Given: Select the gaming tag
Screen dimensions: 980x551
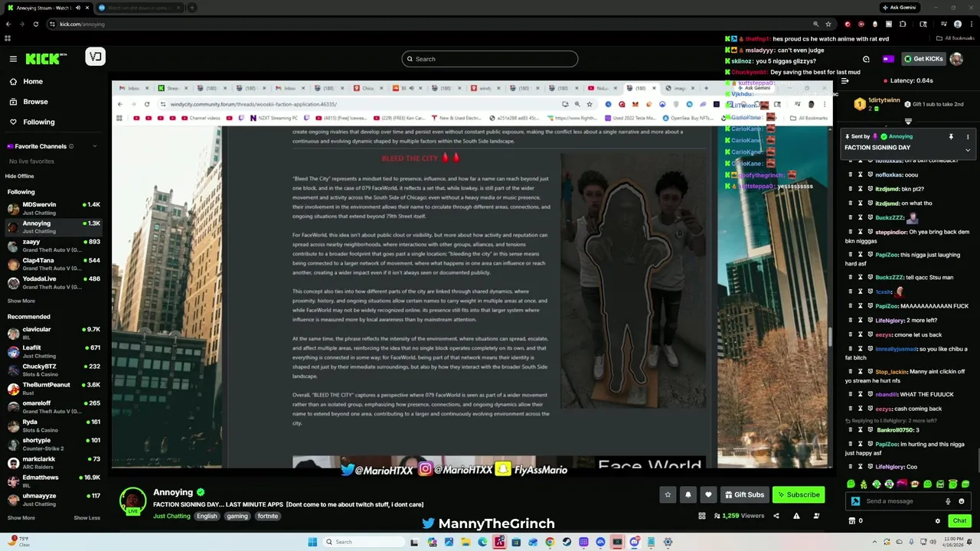Looking at the screenshot, I should coord(237,516).
